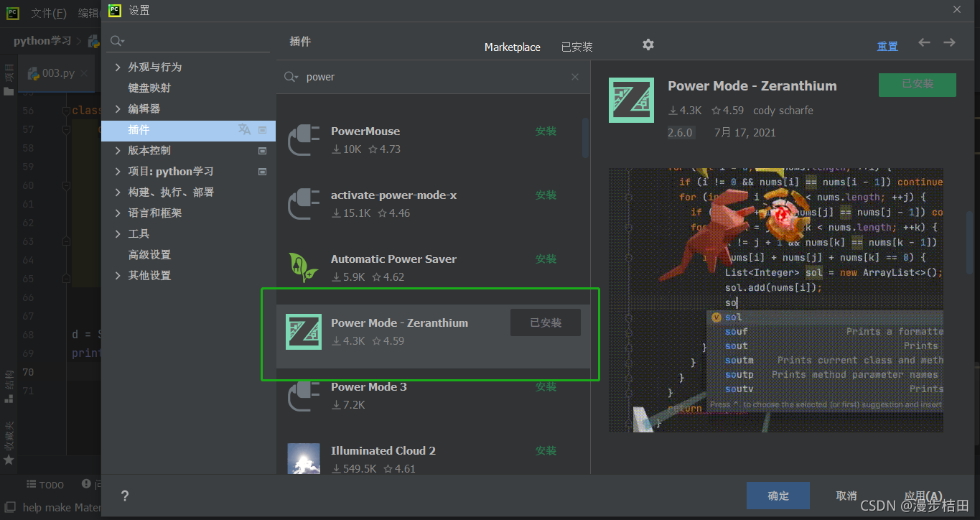Click the Illuminated Cloud 2 plugin thumbnail
Screen dimensions: 980x520
coord(303,459)
